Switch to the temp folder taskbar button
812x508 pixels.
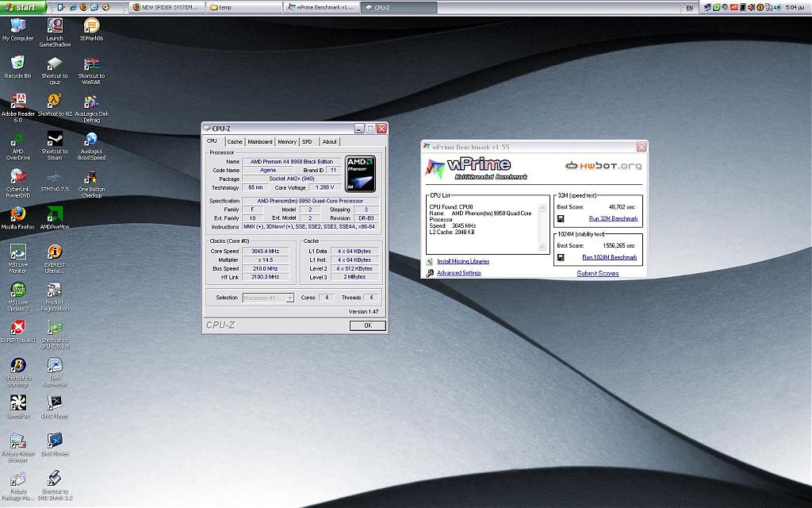(x=243, y=7)
